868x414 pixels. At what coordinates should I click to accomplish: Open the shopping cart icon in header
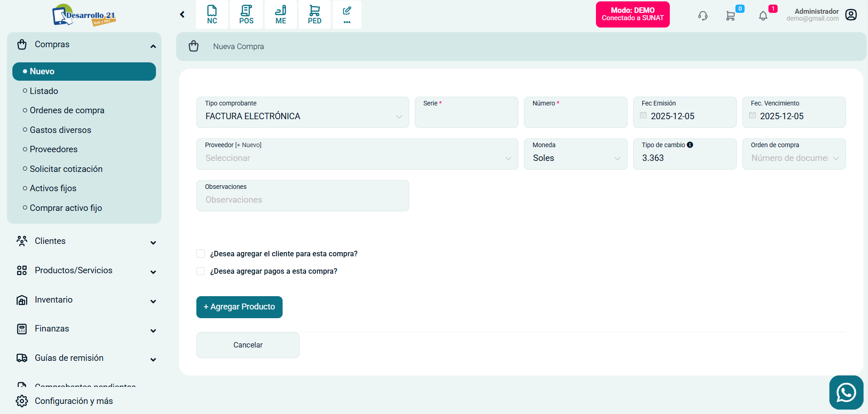[x=730, y=16]
